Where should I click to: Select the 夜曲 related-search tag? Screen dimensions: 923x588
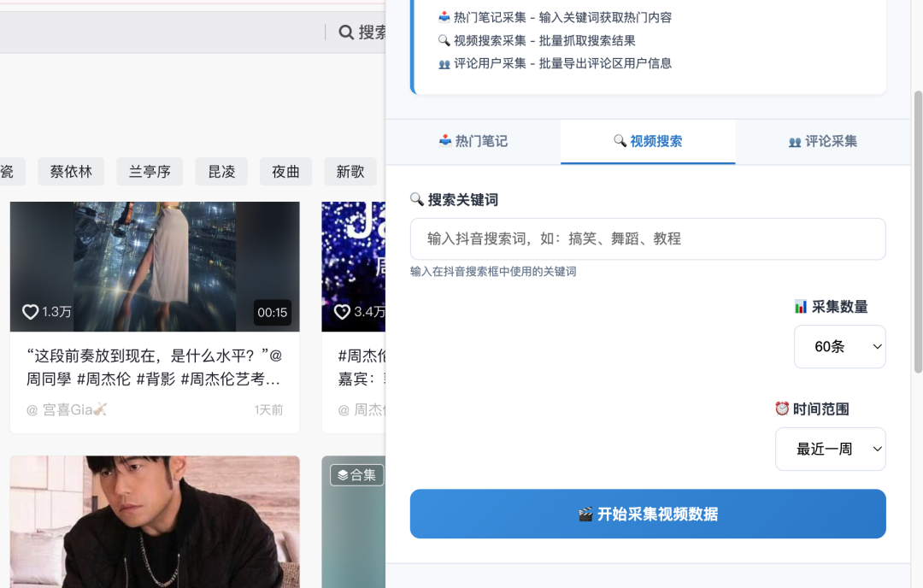pyautogui.click(x=285, y=171)
